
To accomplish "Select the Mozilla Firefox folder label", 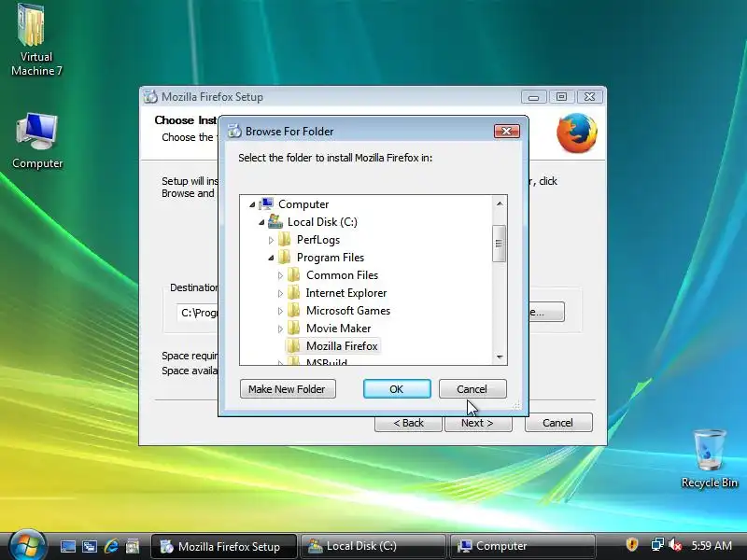I will tap(342, 345).
